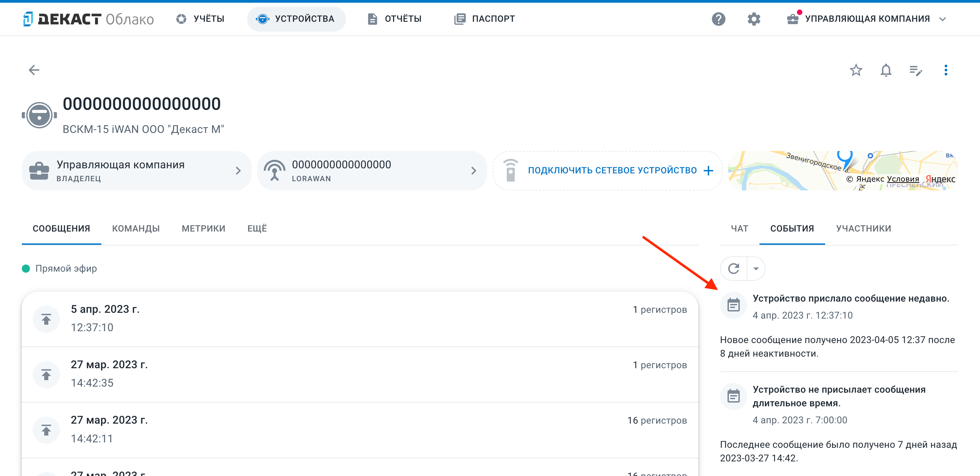Go back with the left arrow
The width and height of the screenshot is (980, 476).
point(34,70)
